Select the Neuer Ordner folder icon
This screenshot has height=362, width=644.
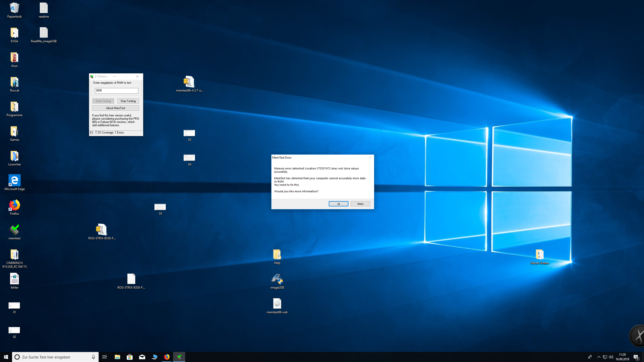[x=540, y=255]
